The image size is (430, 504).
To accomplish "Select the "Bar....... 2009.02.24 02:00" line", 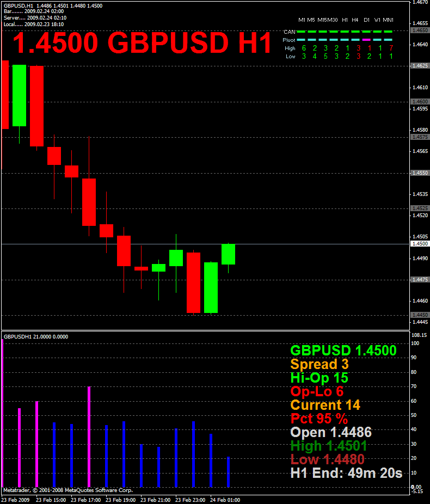I will pyautogui.click(x=34, y=11).
